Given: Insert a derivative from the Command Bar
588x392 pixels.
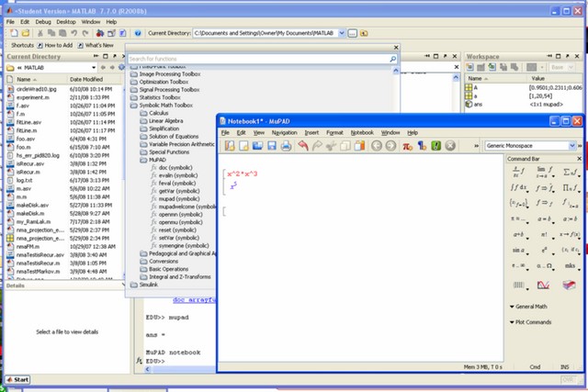Looking at the screenshot, I should click(519, 172).
